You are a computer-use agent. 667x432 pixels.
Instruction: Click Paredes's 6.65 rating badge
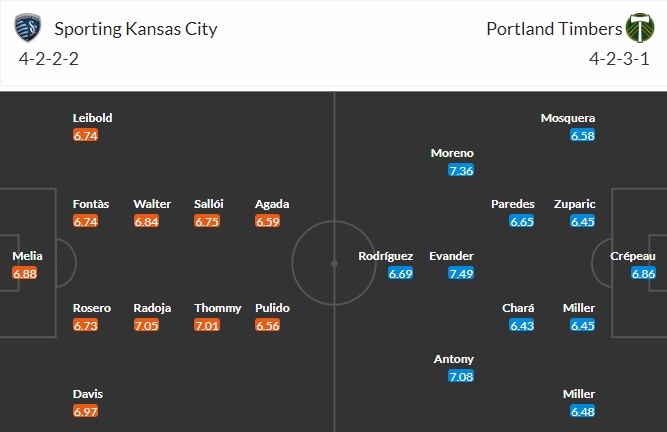522,221
